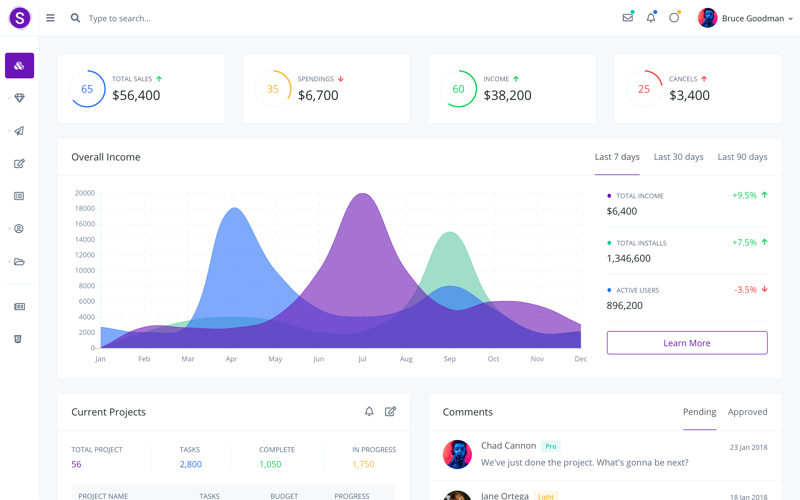Image resolution: width=800 pixels, height=500 pixels.
Task: Open the user circle sidebar icon
Action: point(19,229)
